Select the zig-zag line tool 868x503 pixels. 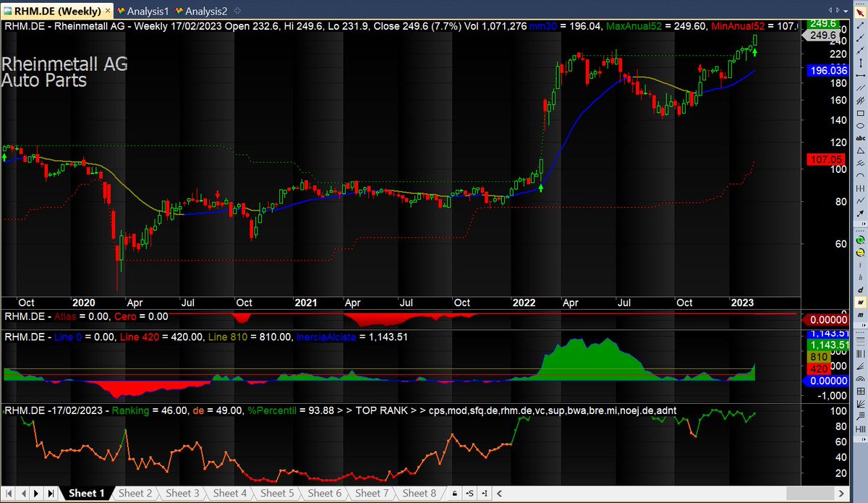[x=861, y=200]
